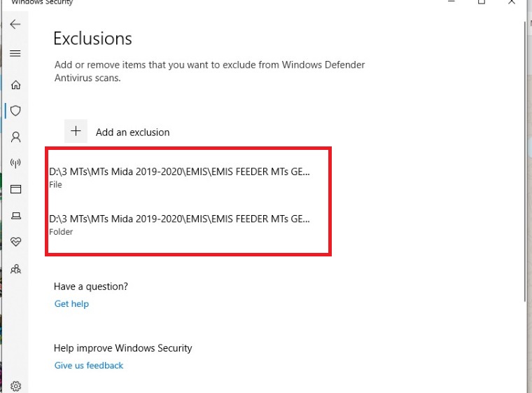Open the Account protection person icon

point(15,137)
